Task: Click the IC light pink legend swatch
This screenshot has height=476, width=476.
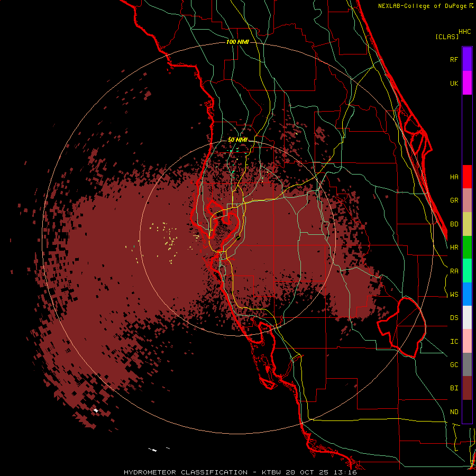Action: (467, 341)
